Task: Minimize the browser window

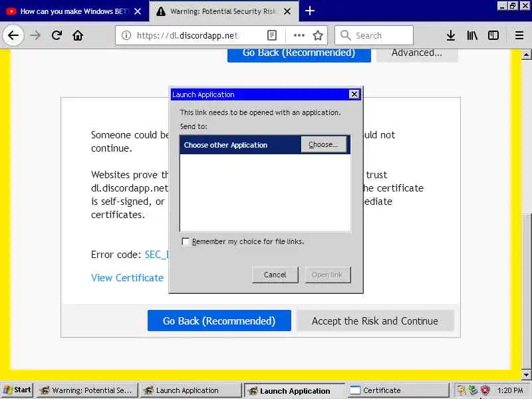Action: click(502, 6)
